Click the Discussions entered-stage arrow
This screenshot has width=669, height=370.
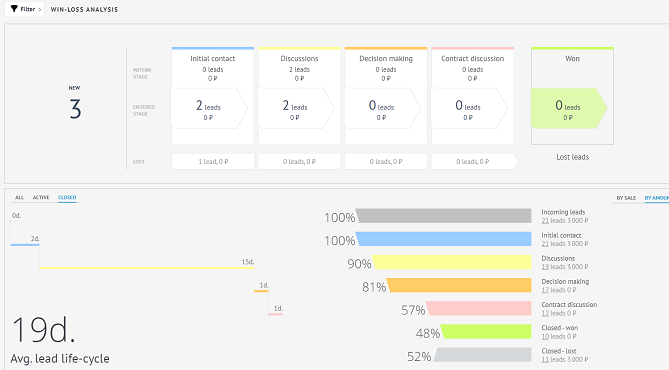pyautogui.click(x=296, y=108)
